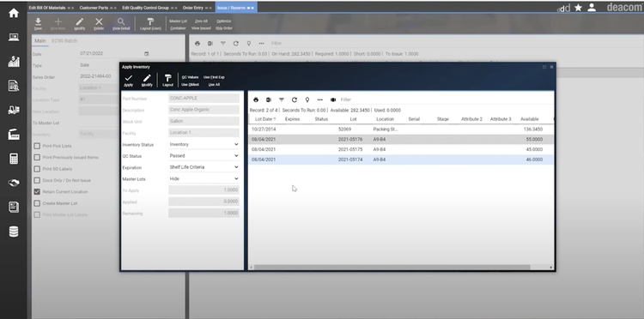
Task: Click the Modify pencil in Apply Inventory dialog
Action: (x=147, y=81)
